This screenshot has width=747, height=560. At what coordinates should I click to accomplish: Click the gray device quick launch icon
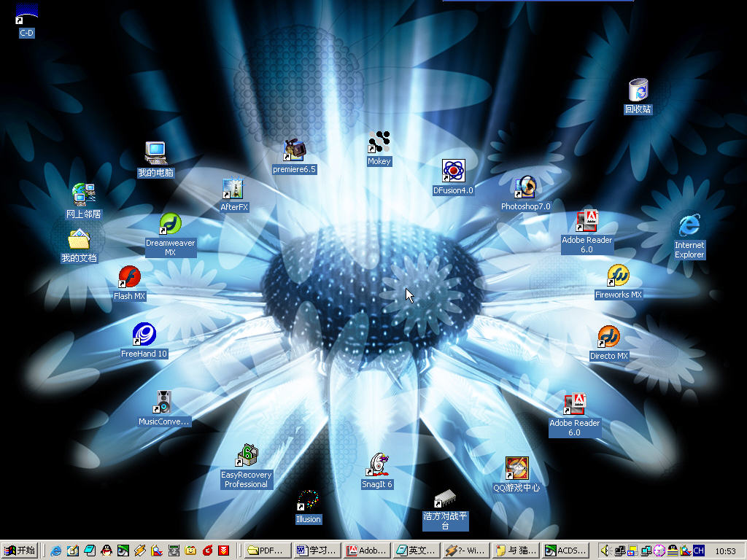click(174, 551)
